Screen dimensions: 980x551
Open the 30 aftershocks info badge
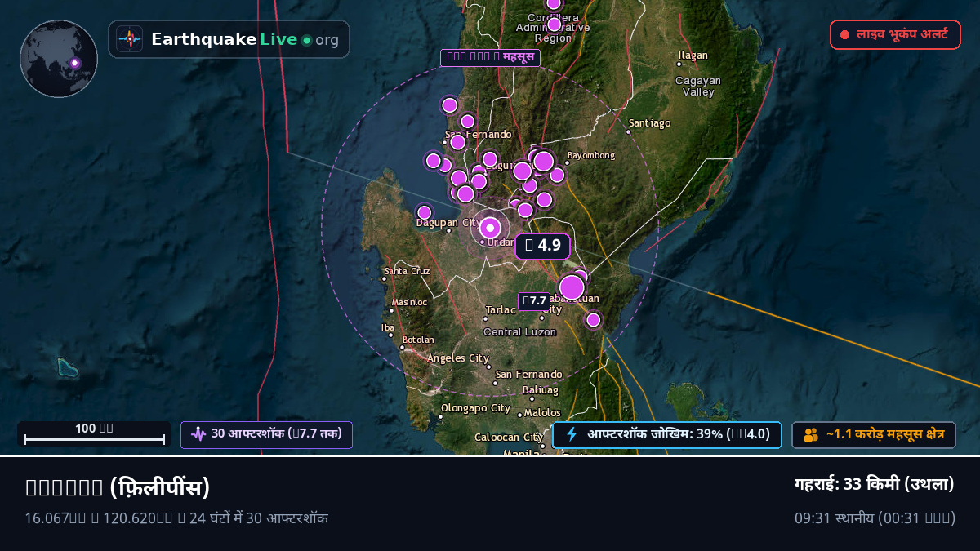[x=266, y=434]
